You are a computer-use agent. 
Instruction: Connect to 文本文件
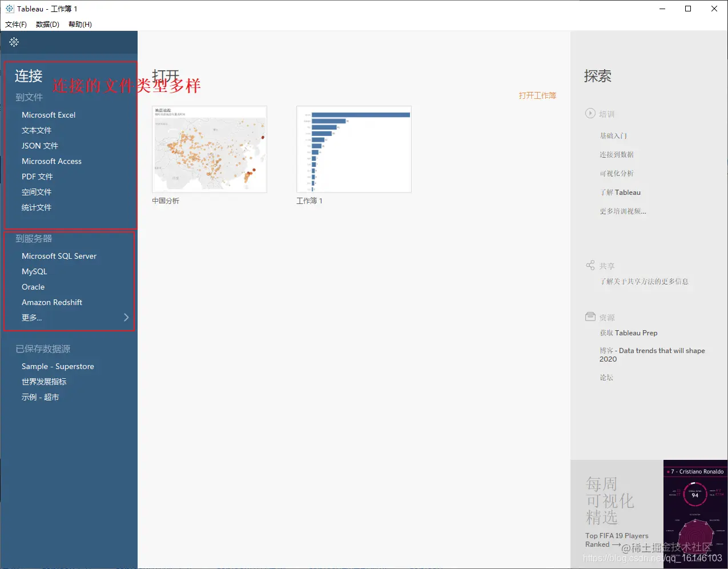tap(37, 130)
